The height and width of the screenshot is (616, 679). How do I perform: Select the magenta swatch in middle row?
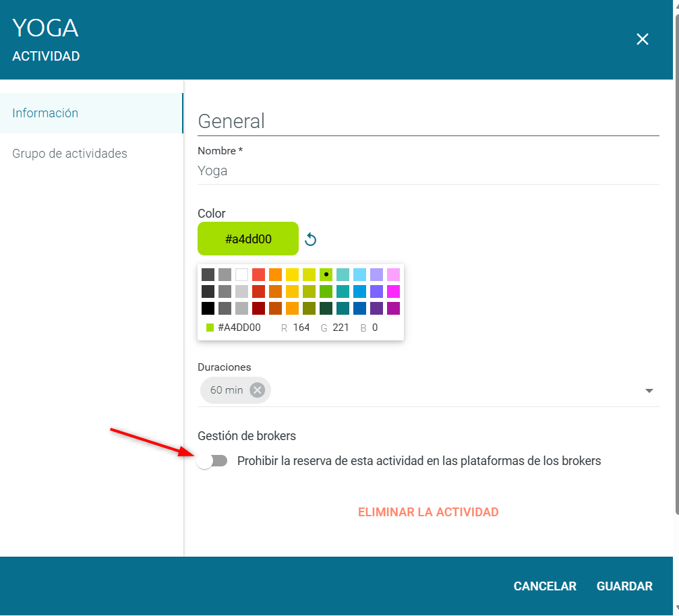[x=393, y=292]
